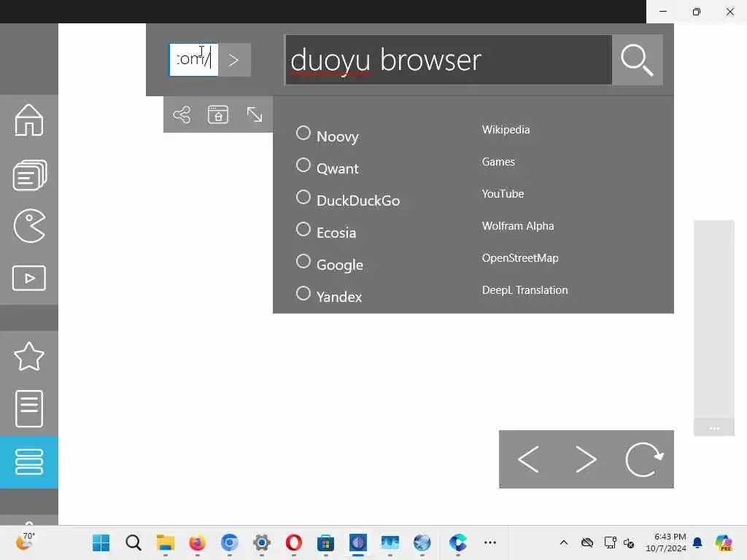Open Windows Start menu
747x560 pixels.
(101, 542)
